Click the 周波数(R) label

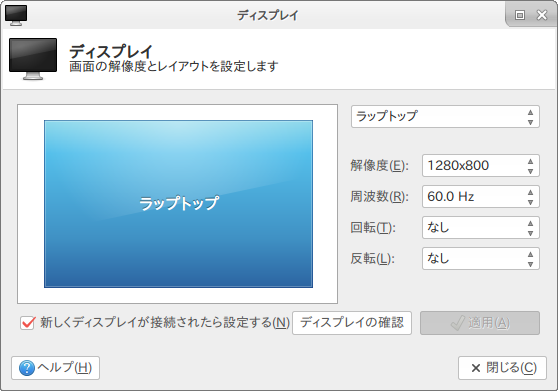[379, 197]
